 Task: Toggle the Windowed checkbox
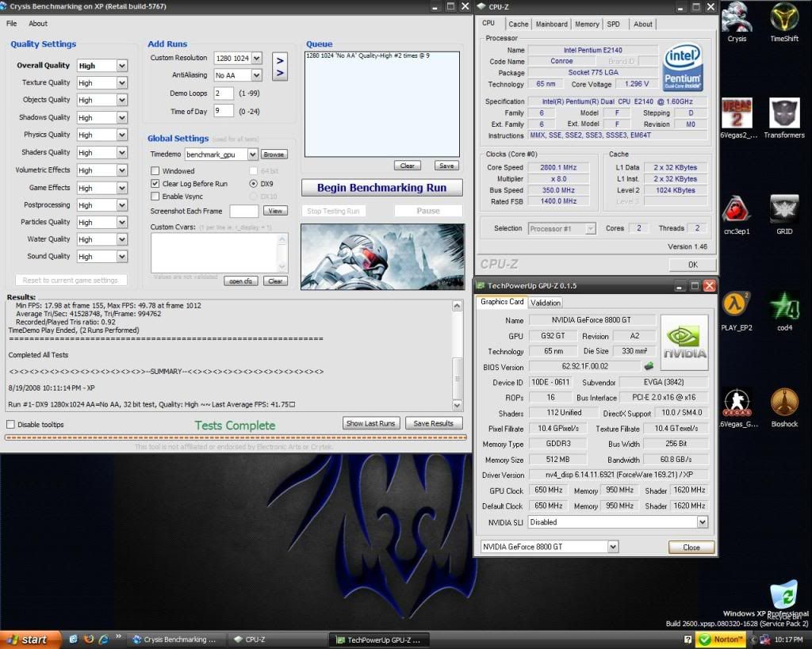click(x=155, y=171)
